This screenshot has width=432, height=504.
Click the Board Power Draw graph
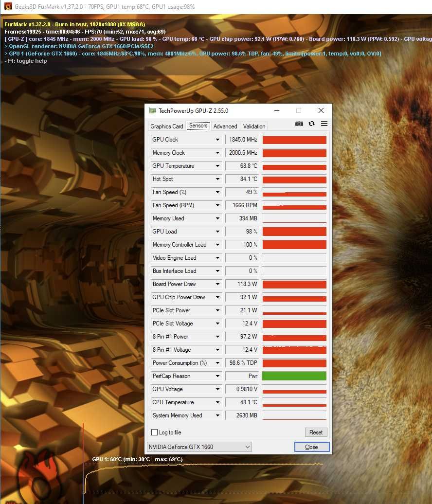pyautogui.click(x=294, y=284)
